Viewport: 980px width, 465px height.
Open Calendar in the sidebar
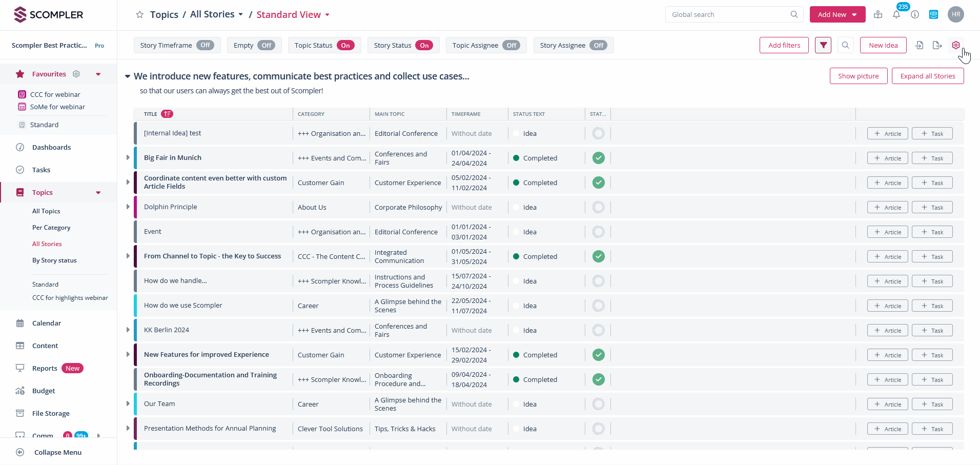click(47, 323)
